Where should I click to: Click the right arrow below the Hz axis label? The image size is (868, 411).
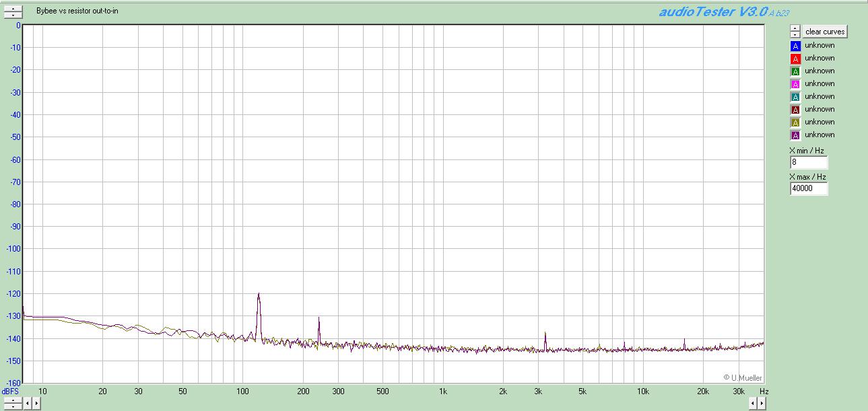click(762, 403)
